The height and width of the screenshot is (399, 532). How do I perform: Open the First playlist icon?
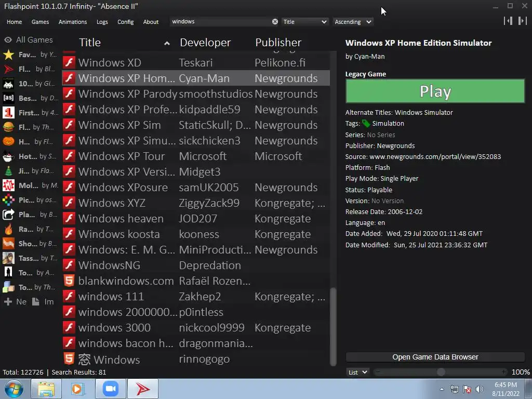coord(8,113)
